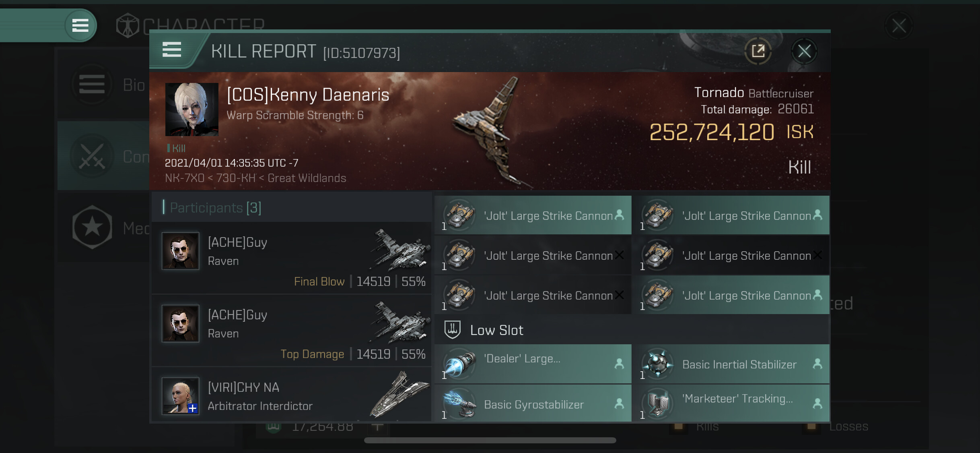Select the Basic Inertial Stabilizer module icon

[x=658, y=364]
